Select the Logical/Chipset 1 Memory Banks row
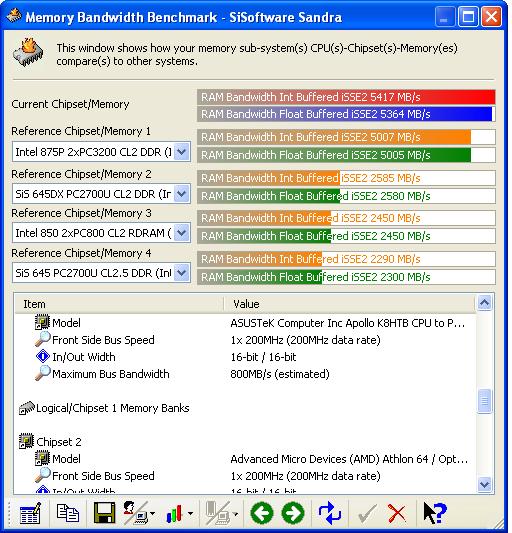 (x=245, y=408)
